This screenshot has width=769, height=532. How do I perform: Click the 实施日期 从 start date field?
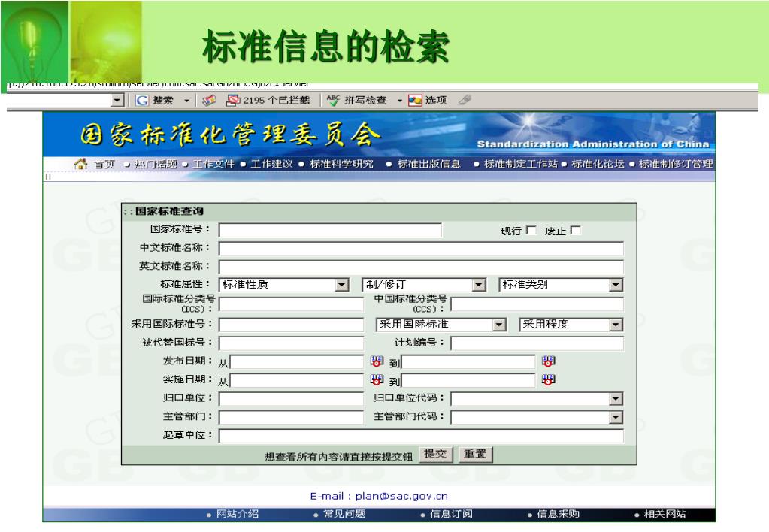[297, 381]
